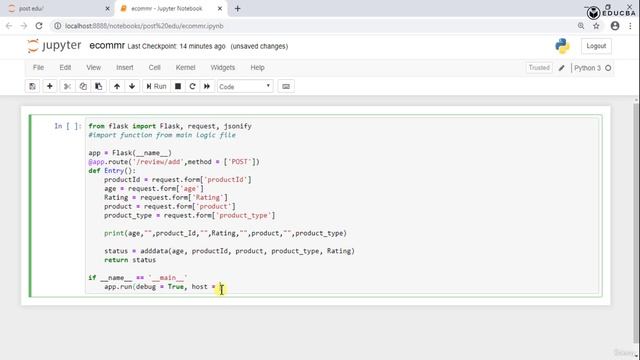Rename the notebook title ecommr

coord(107,46)
